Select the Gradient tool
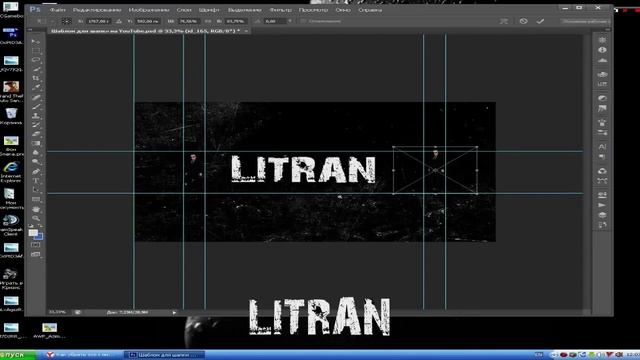The height and width of the screenshot is (360, 640). click(36, 143)
